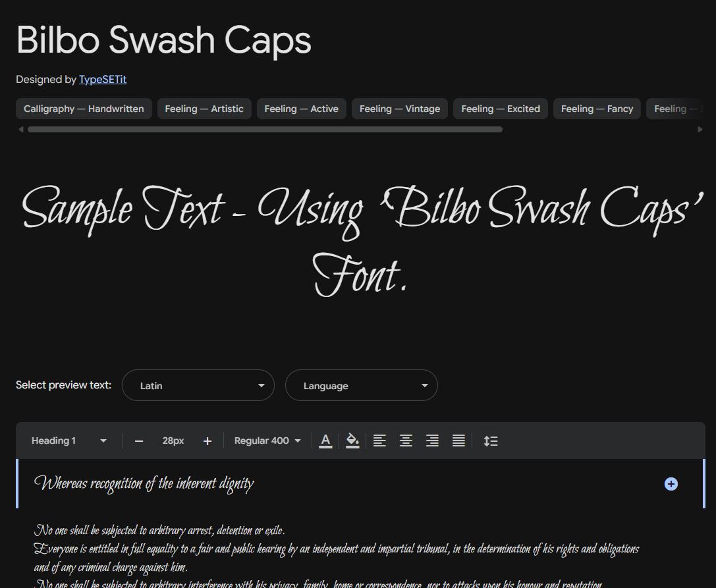Click the blue plus add button
Image resolution: width=716 pixels, height=588 pixels.
[671, 484]
